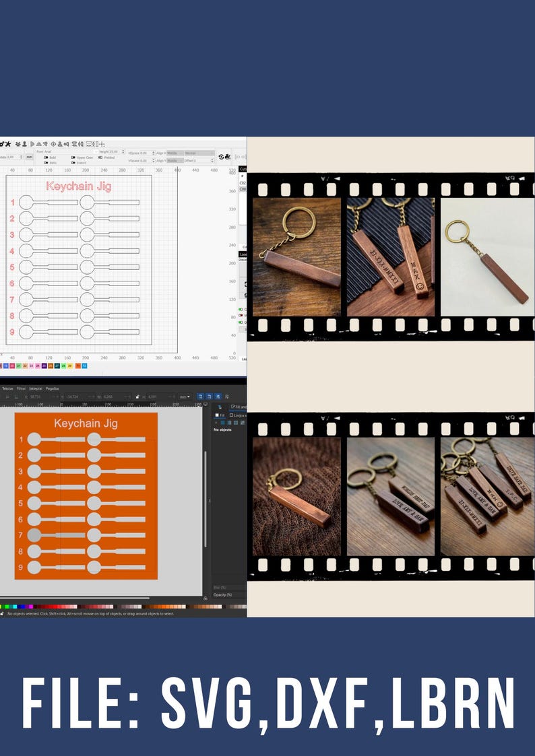Click the LightBurn camera control icon

click(x=227, y=157)
